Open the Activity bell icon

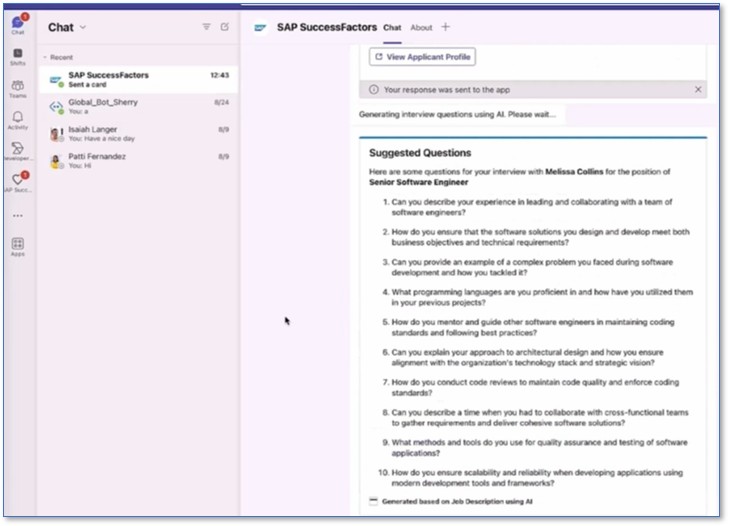pos(18,120)
